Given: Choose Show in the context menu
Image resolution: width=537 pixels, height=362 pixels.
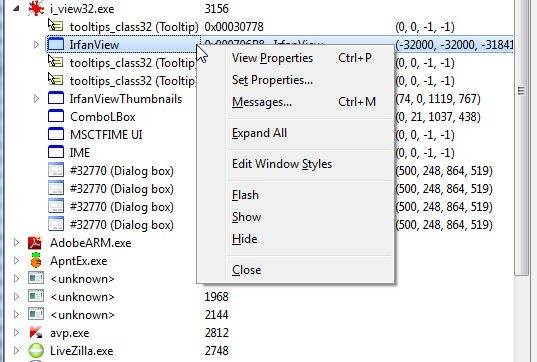Looking at the screenshot, I should (x=296, y=217).
